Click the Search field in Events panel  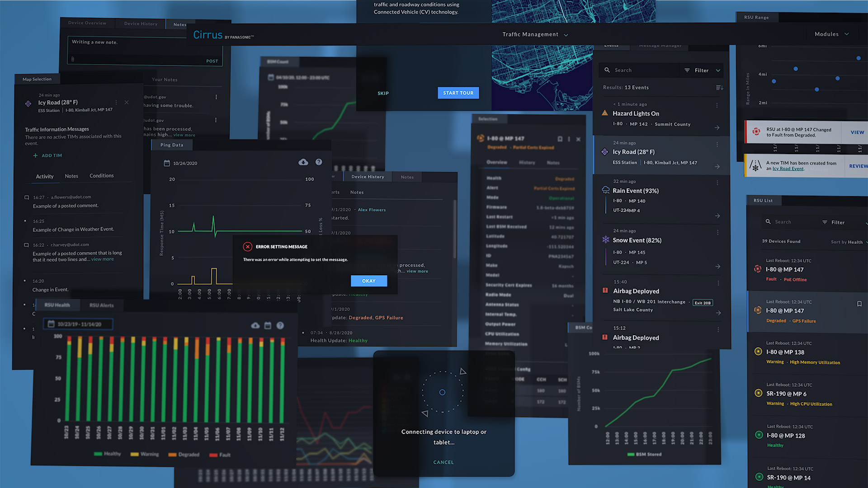[x=639, y=70]
